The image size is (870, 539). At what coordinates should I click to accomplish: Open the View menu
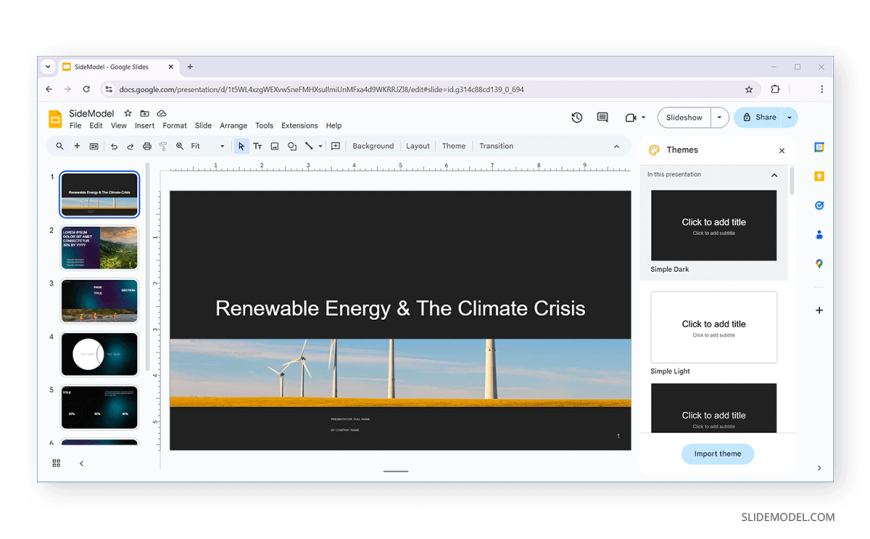(118, 125)
